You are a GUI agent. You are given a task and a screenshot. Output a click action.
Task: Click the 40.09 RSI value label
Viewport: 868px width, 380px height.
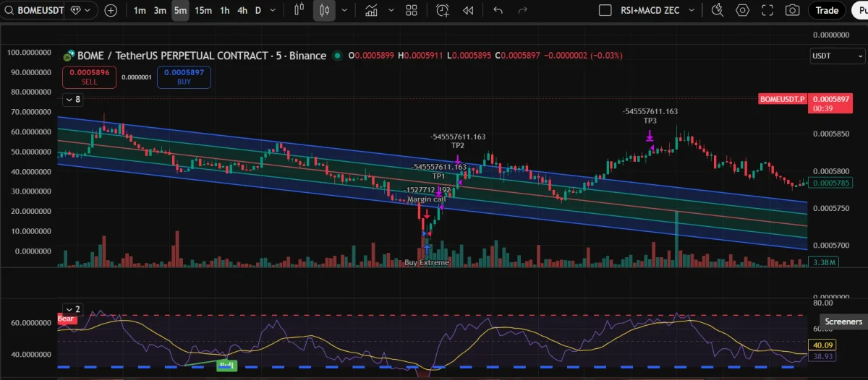pyautogui.click(x=824, y=345)
